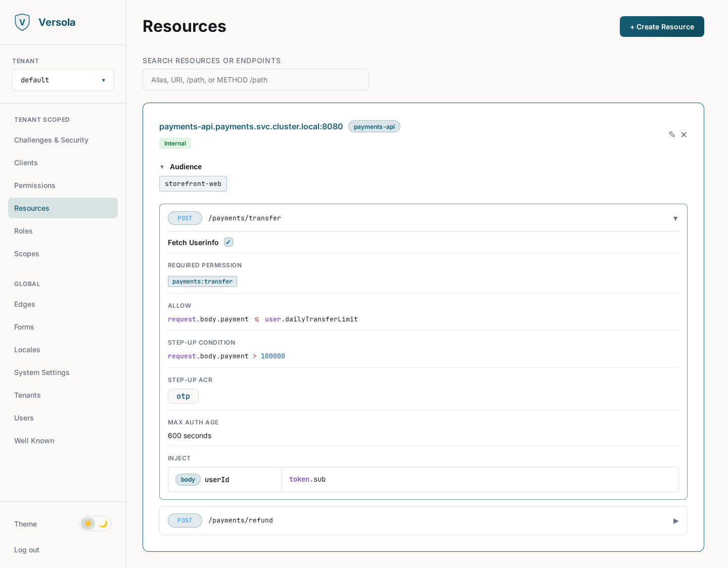Viewport: 728px width, 568px height.
Task: Log out from the sidebar
Action: pyautogui.click(x=27, y=550)
